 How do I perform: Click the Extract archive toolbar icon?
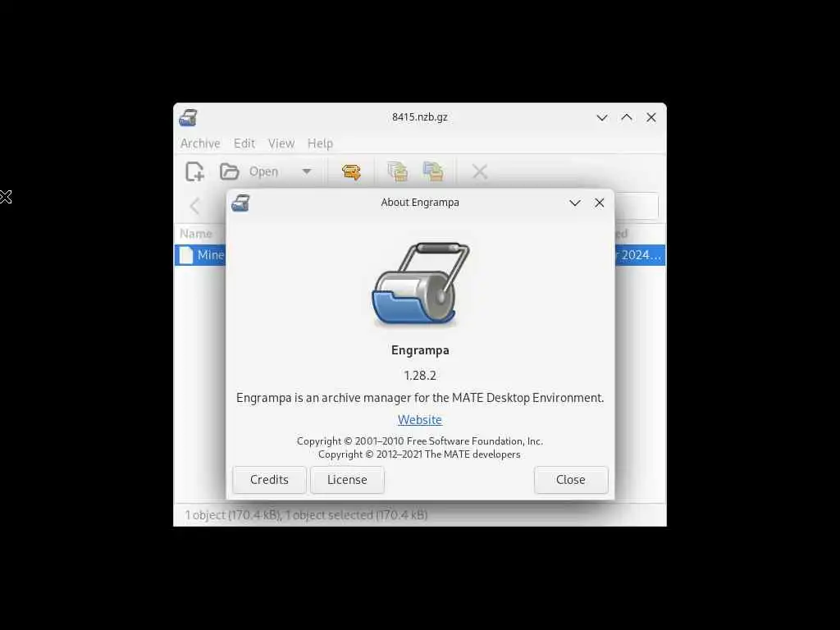351,171
